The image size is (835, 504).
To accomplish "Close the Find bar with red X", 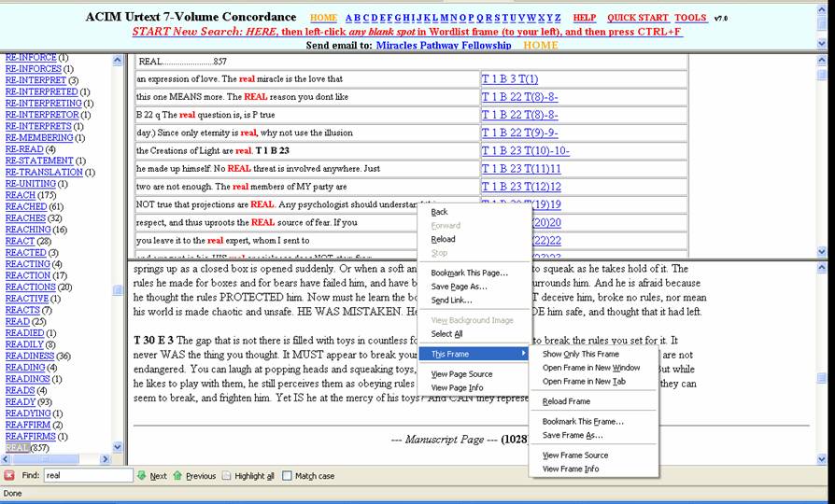I will point(9,475).
